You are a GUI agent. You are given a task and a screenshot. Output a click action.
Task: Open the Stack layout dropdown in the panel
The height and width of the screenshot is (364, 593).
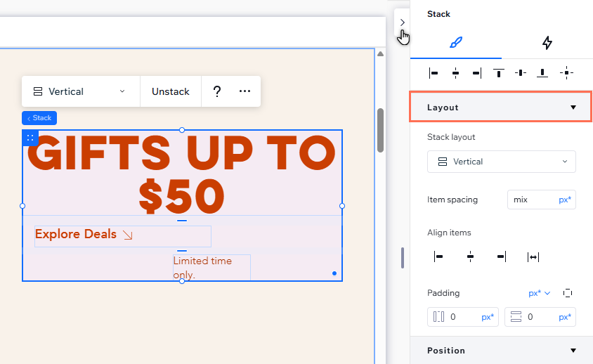(502, 162)
